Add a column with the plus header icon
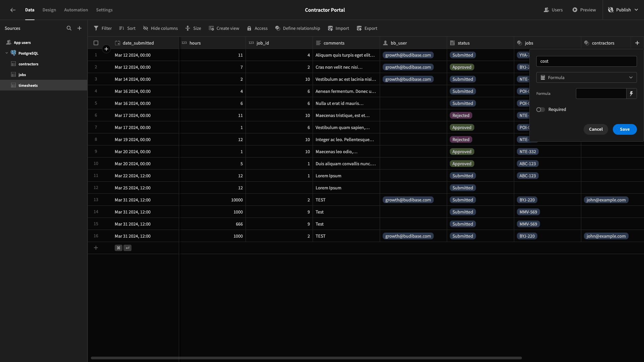 pos(637,43)
